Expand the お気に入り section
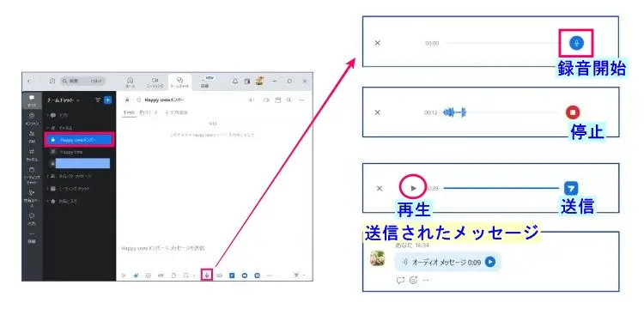This screenshot has width=644, height=309. click(x=62, y=202)
